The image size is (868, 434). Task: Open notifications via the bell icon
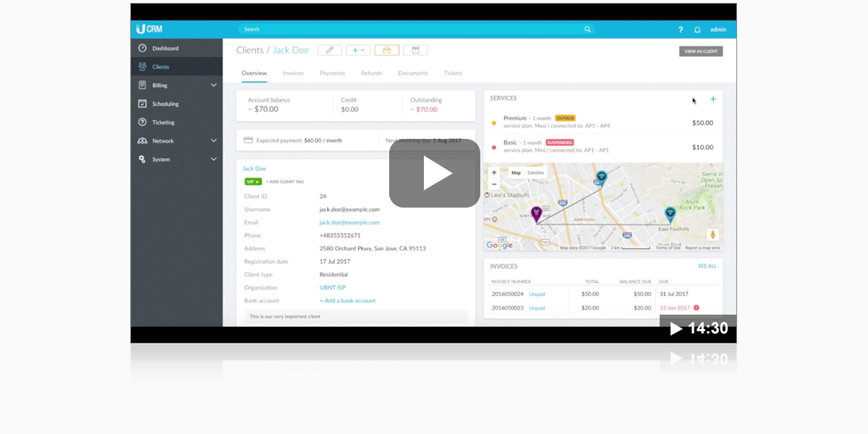(697, 29)
